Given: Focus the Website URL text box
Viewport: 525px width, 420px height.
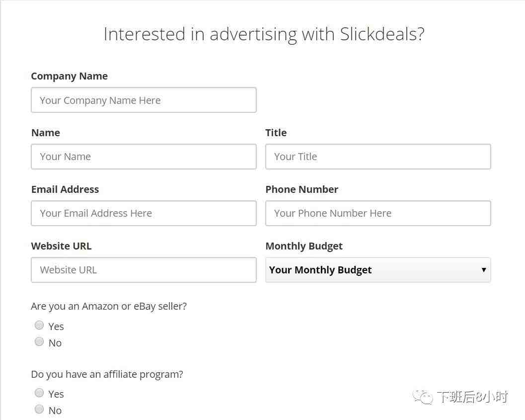Looking at the screenshot, I should 144,270.
